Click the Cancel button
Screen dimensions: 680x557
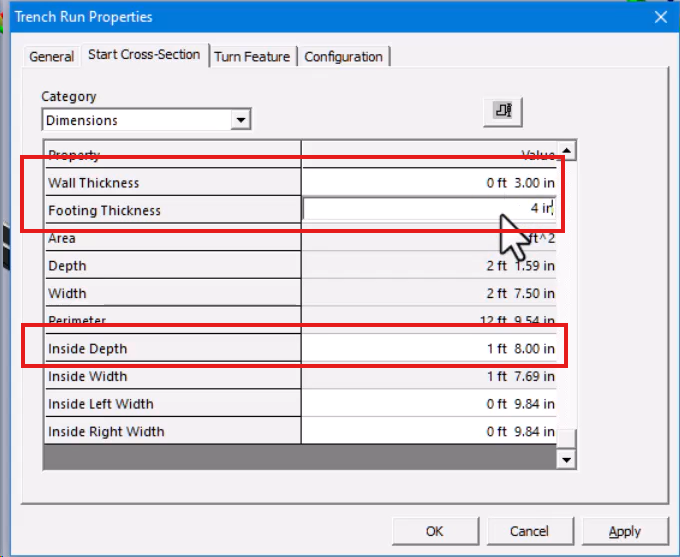(x=529, y=531)
